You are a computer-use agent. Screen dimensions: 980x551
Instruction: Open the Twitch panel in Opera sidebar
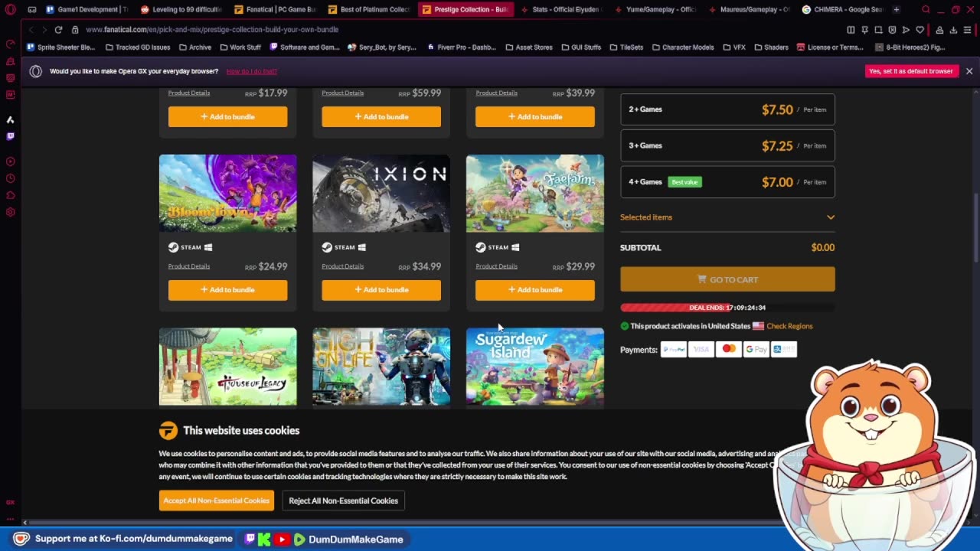(10, 136)
